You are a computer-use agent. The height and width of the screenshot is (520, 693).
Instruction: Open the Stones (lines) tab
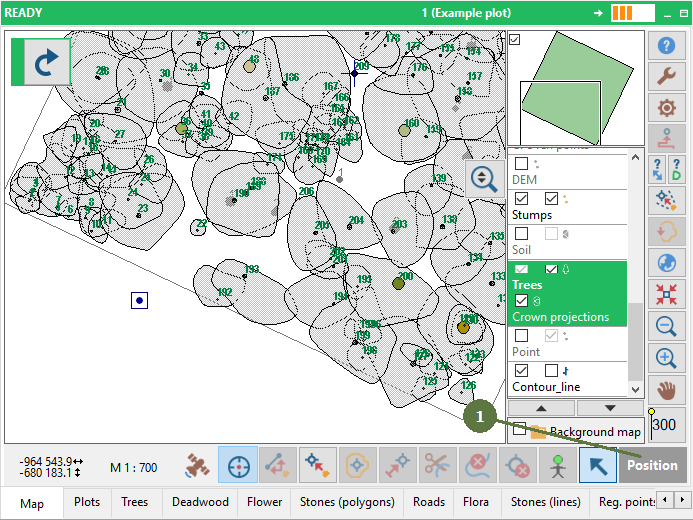pos(545,502)
